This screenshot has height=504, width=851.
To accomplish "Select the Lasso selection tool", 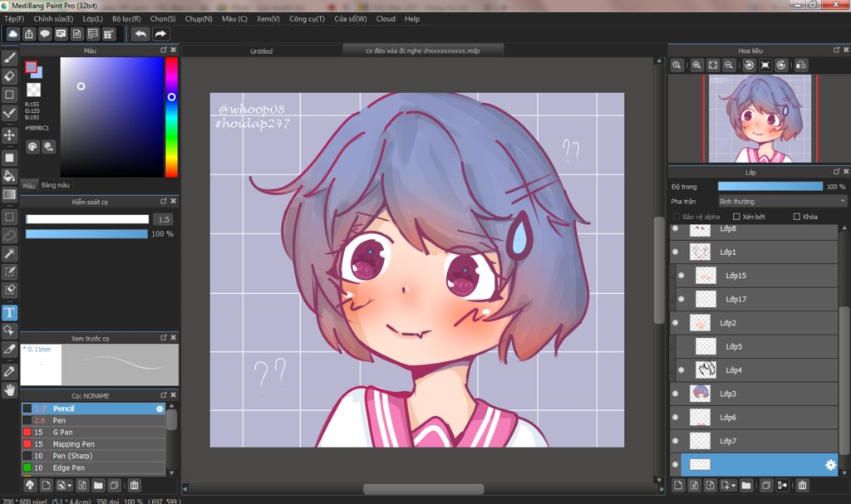I will tap(9, 235).
